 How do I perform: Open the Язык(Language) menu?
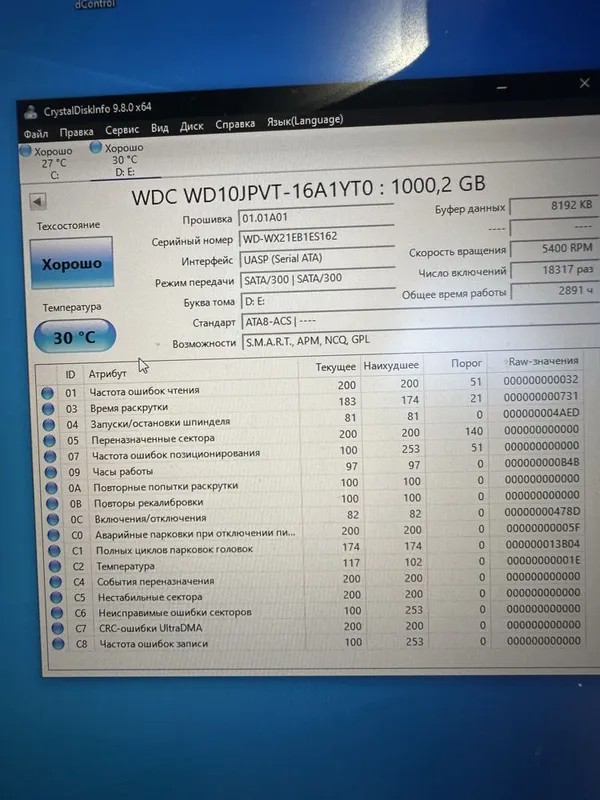coord(305,121)
